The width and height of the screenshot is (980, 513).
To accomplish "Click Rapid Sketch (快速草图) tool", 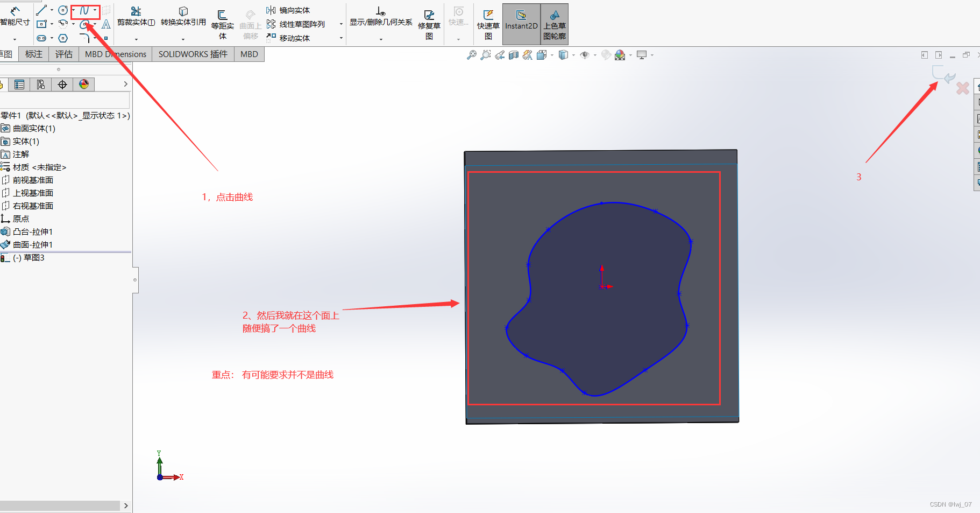I will [x=488, y=25].
